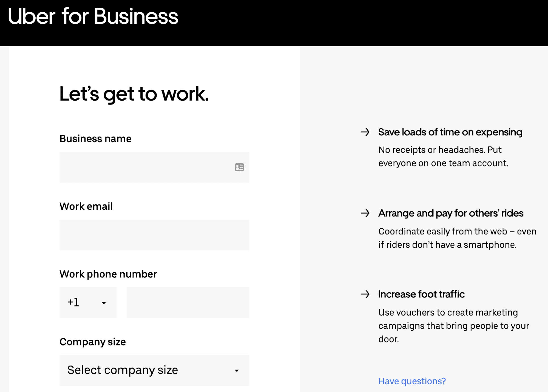Click the Work email label
The image size is (548, 392).
coord(86,206)
